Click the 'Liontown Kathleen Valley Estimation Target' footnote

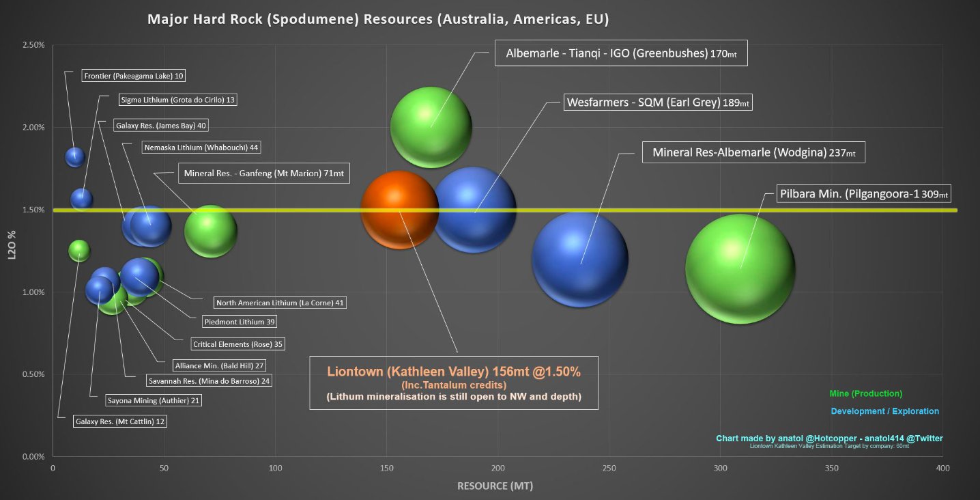pyautogui.click(x=829, y=447)
